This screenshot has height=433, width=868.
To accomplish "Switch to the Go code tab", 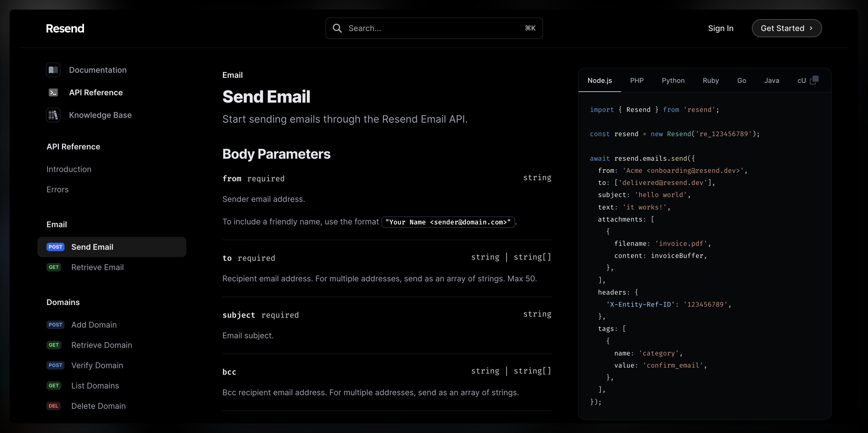I will (741, 81).
